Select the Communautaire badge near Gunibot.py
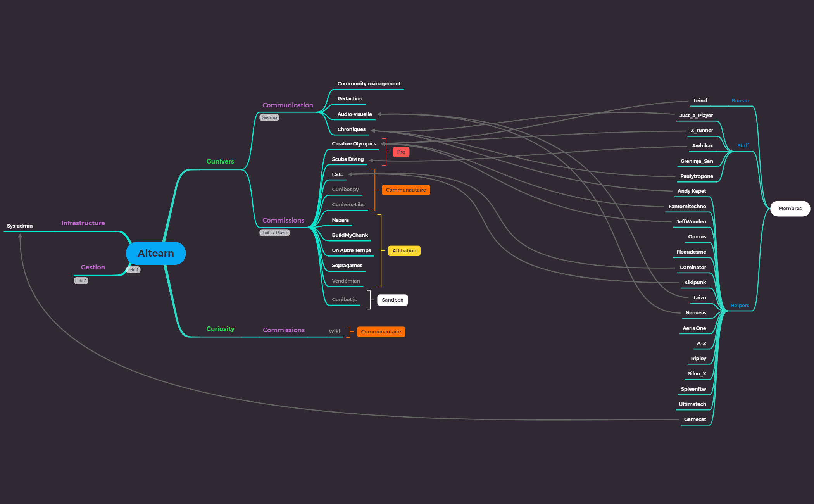Screen dimensions: 814x504 tap(405, 190)
